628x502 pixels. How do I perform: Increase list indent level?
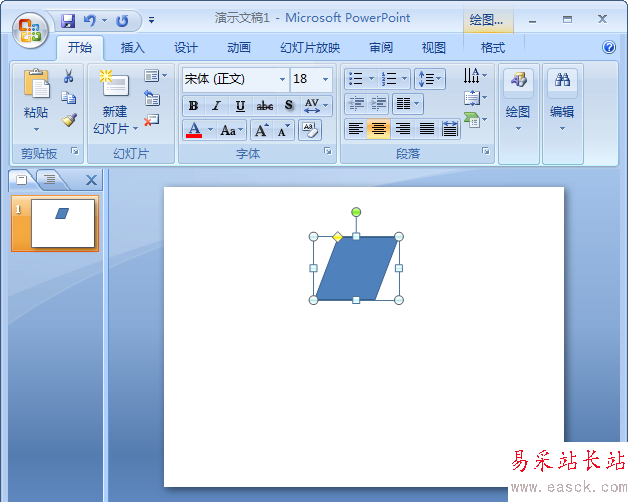[x=378, y=104]
